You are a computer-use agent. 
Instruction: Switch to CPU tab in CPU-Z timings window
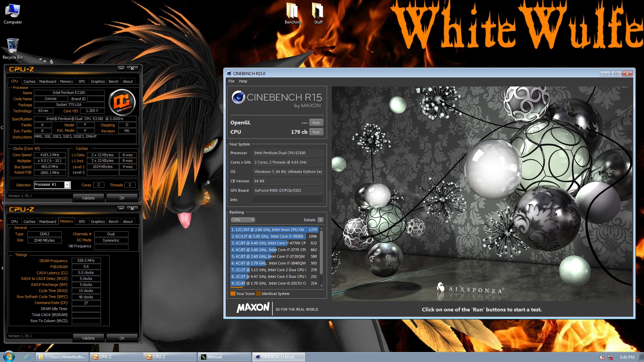[x=14, y=222]
